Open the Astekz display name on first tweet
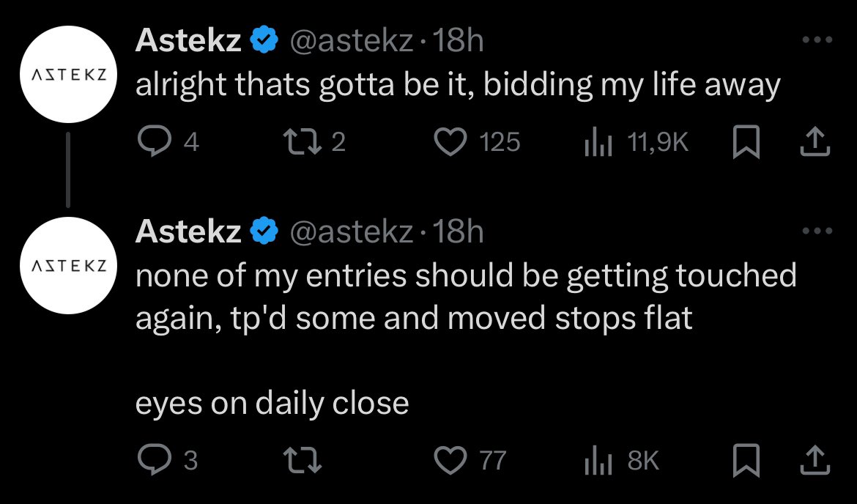857x504 pixels. pos(188,40)
